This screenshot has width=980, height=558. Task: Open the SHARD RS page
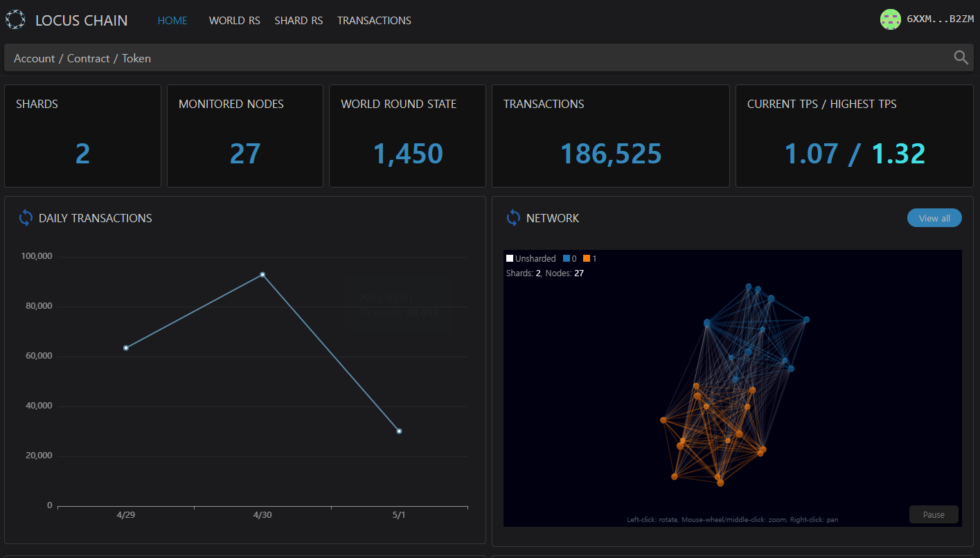click(x=299, y=21)
